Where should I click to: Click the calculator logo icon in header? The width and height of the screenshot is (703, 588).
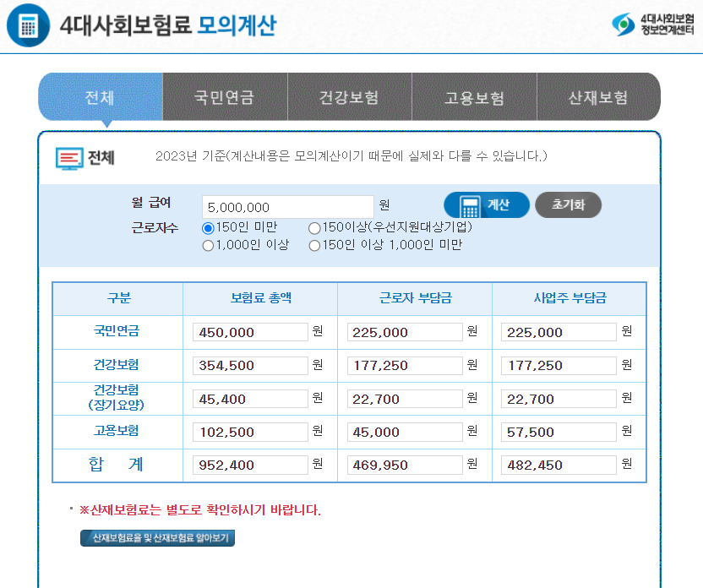[x=28, y=25]
